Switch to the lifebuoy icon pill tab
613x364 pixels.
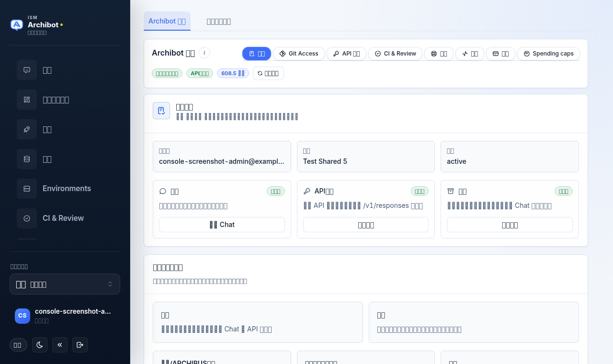(x=439, y=54)
